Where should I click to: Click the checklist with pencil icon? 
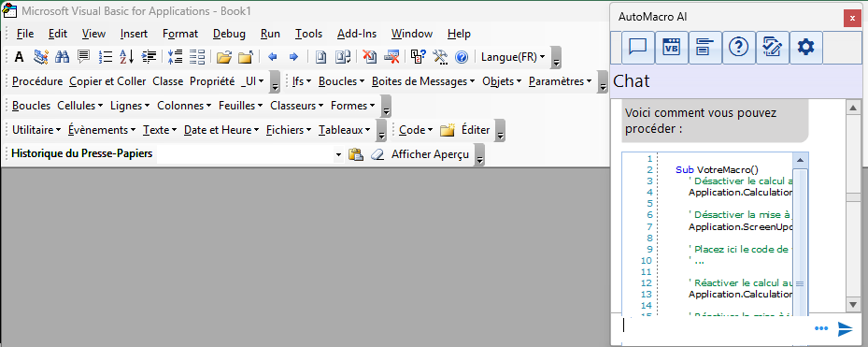773,47
